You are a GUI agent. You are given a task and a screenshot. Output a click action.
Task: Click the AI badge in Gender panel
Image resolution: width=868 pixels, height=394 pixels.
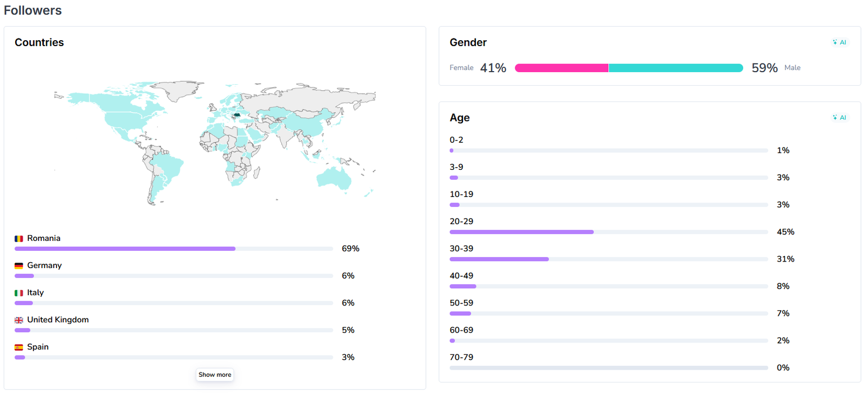(840, 42)
